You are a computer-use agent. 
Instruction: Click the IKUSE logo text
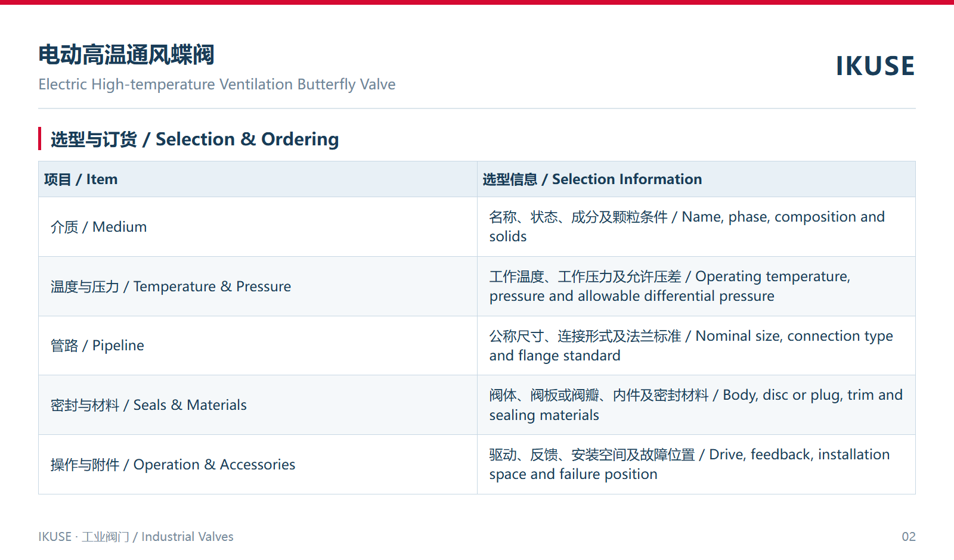pyautogui.click(x=875, y=66)
